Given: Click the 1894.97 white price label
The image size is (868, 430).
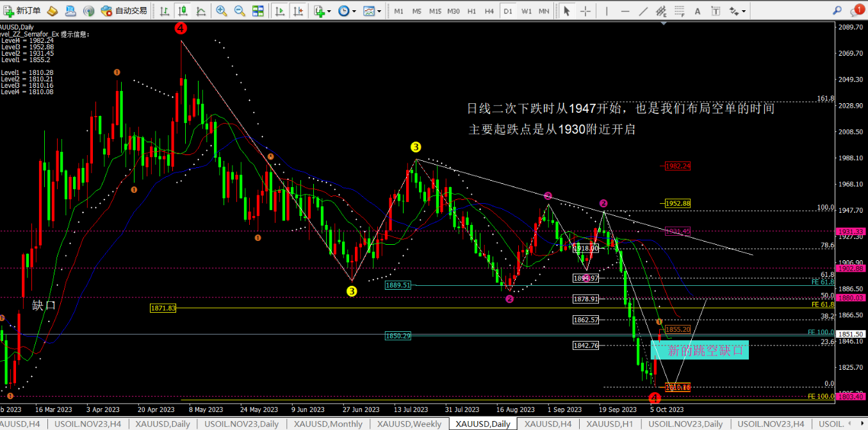Looking at the screenshot, I should point(585,278).
